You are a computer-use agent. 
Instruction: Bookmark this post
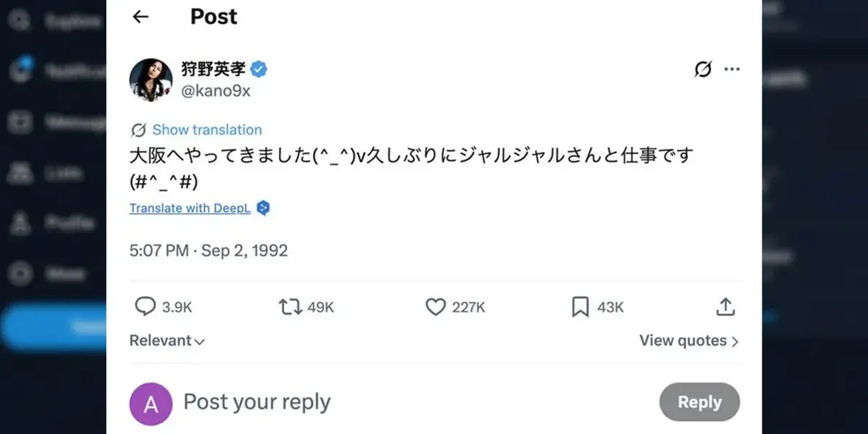[580, 307]
